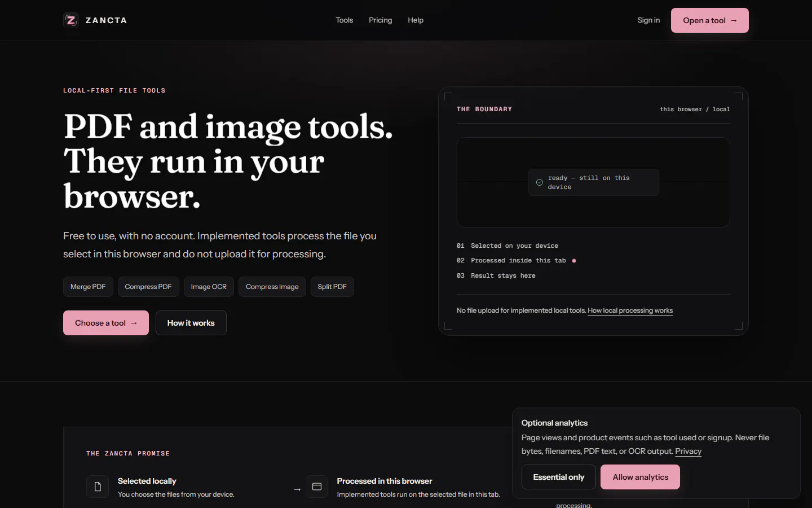Click the Zancta Z logo icon
The width and height of the screenshot is (812, 508).
[x=70, y=20]
